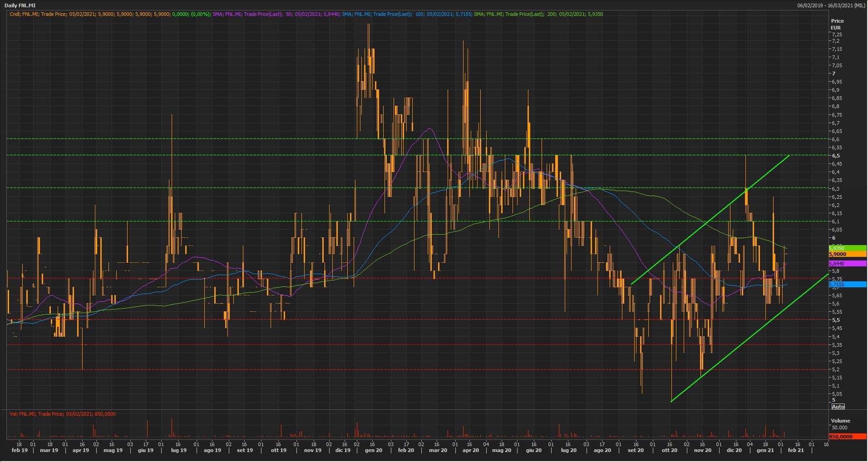Open the date range 06/02/2019 - 16/03/2021 label

pos(831,5)
